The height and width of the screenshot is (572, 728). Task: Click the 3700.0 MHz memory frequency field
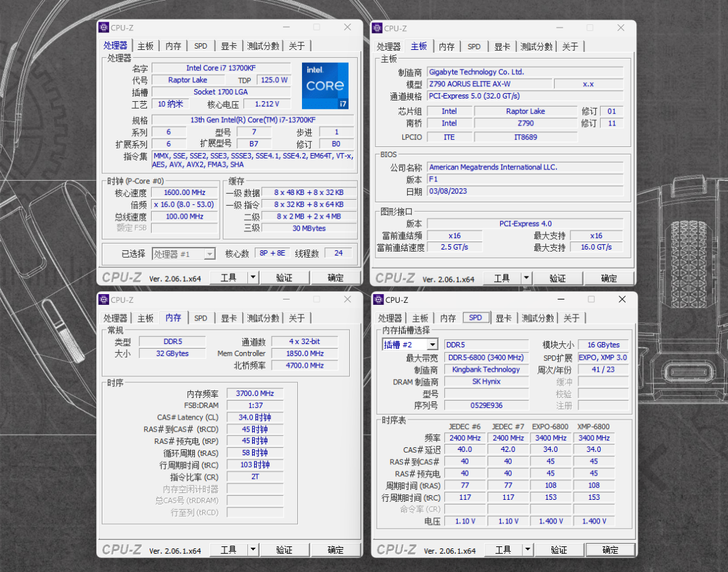(x=255, y=393)
